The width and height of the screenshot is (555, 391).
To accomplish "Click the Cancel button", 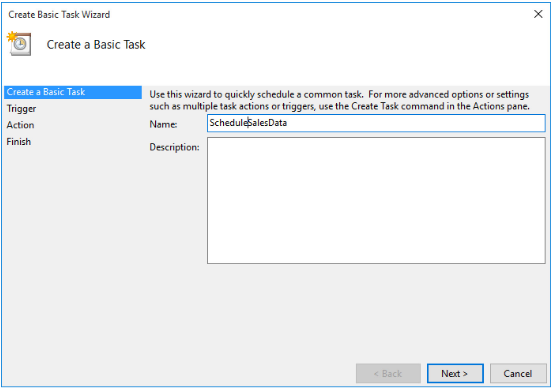I will [518, 373].
